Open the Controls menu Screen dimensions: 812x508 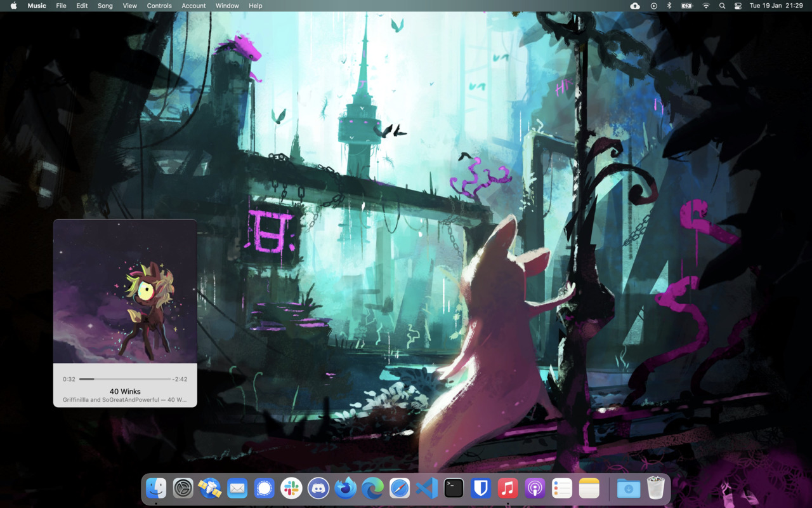(159, 6)
